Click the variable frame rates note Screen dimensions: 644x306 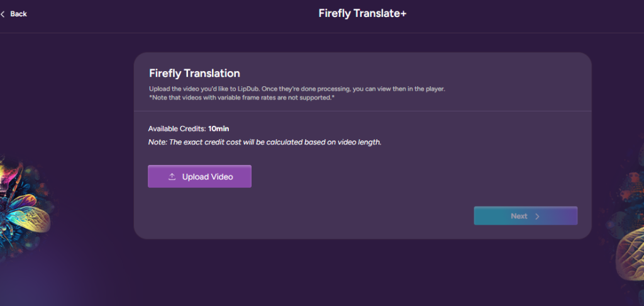pos(242,98)
